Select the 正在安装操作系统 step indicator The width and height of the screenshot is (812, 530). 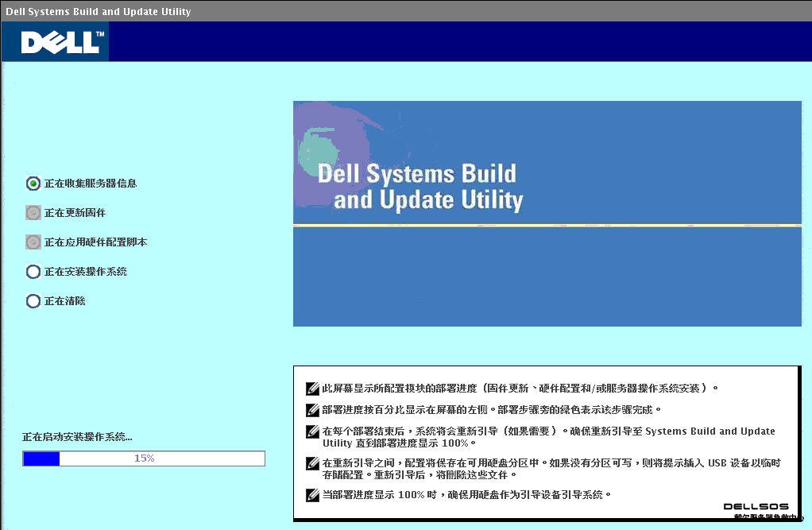click(x=33, y=272)
